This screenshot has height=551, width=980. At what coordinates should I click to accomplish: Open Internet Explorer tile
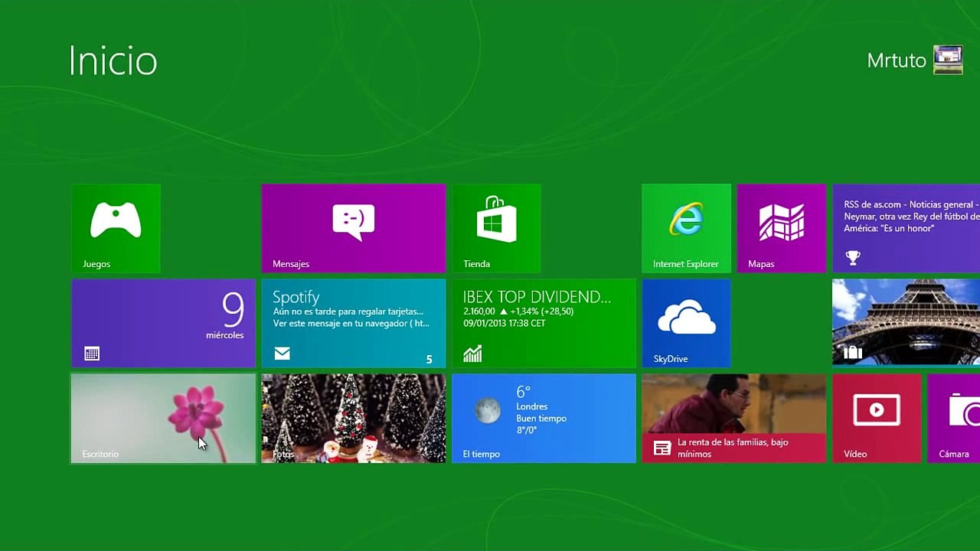(x=686, y=228)
